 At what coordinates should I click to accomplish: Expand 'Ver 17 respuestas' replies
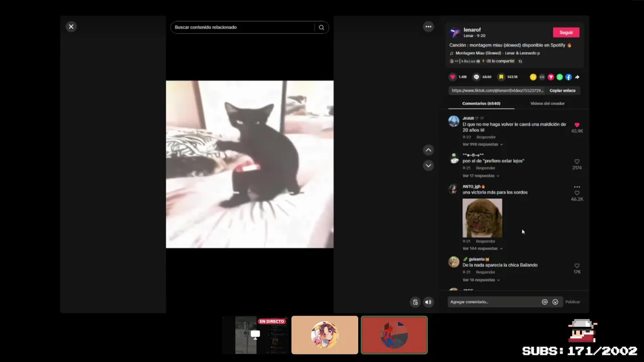[480, 176]
